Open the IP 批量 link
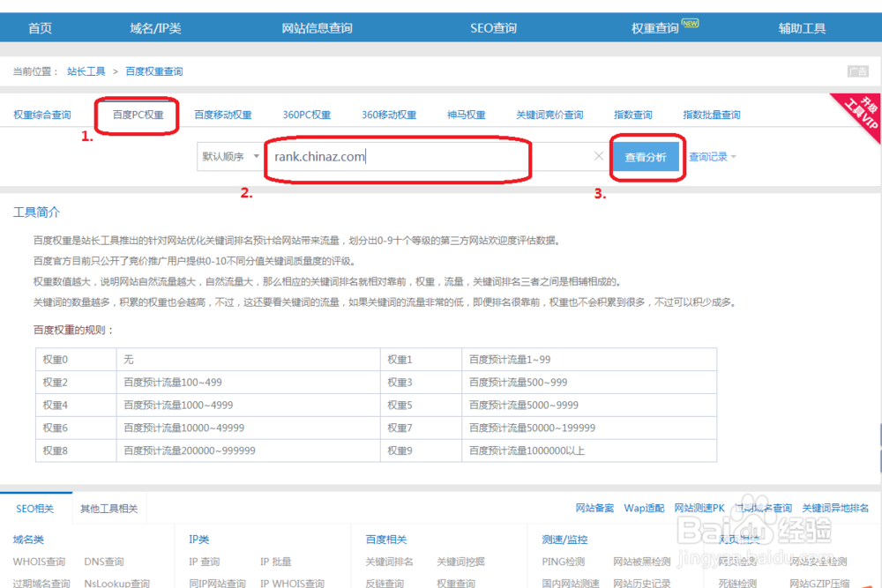 click(x=275, y=562)
